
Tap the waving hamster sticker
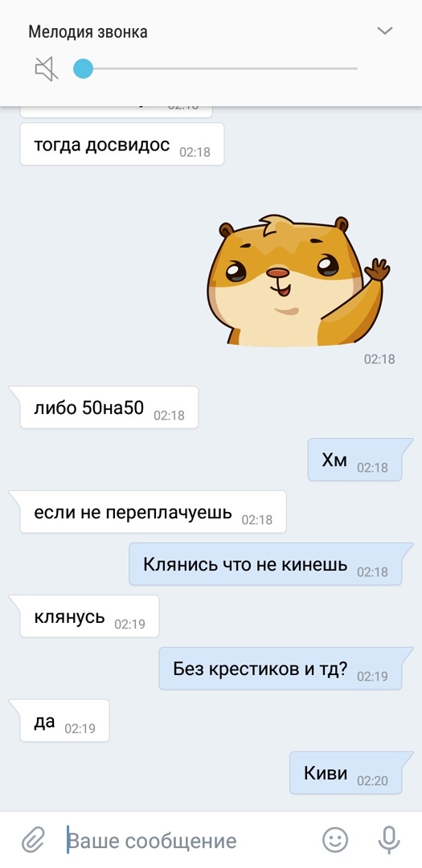click(298, 281)
